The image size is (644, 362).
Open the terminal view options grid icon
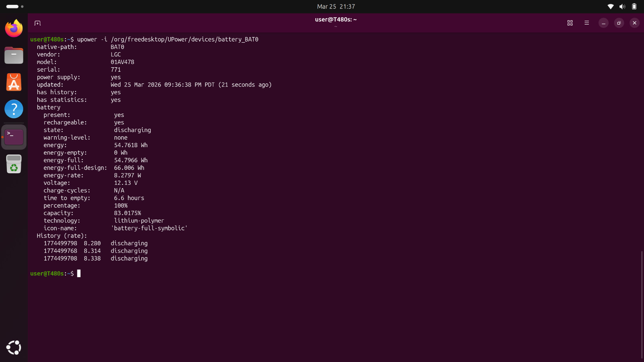tap(570, 23)
